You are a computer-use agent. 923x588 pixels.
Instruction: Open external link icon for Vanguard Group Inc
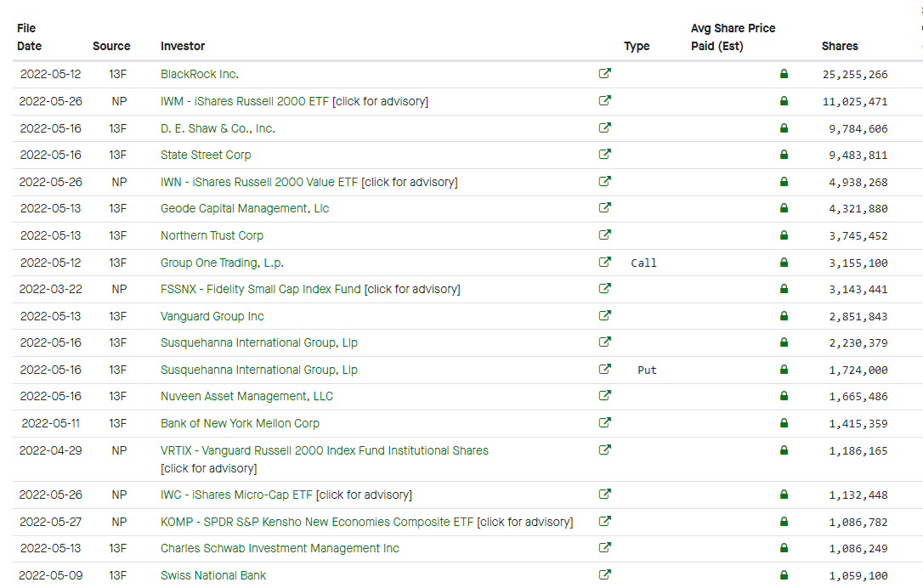pos(604,315)
